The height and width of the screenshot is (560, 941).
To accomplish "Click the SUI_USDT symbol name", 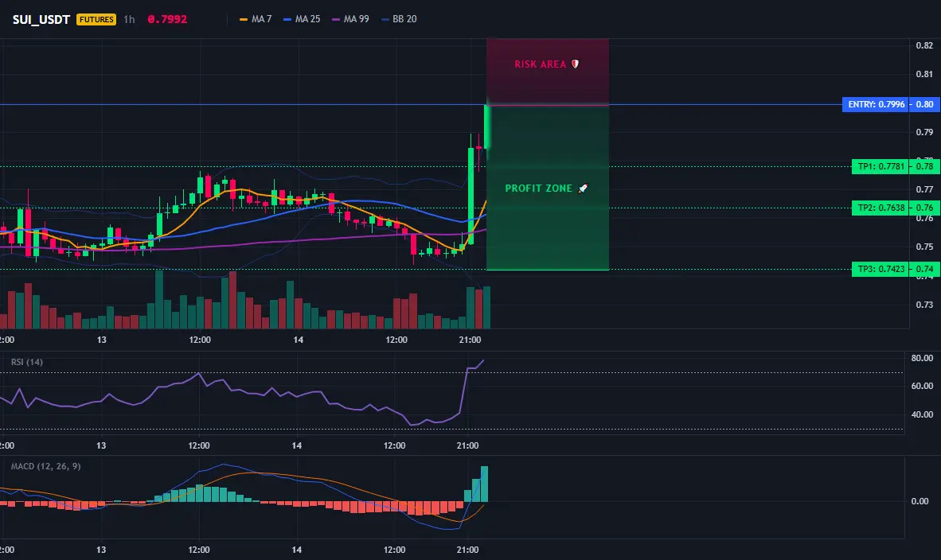I will 41,19.
